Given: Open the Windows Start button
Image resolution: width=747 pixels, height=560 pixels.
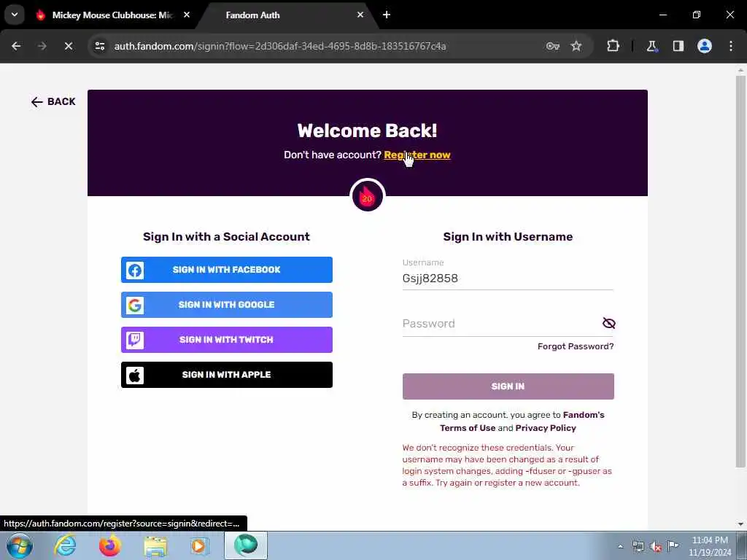Looking at the screenshot, I should coord(20,545).
